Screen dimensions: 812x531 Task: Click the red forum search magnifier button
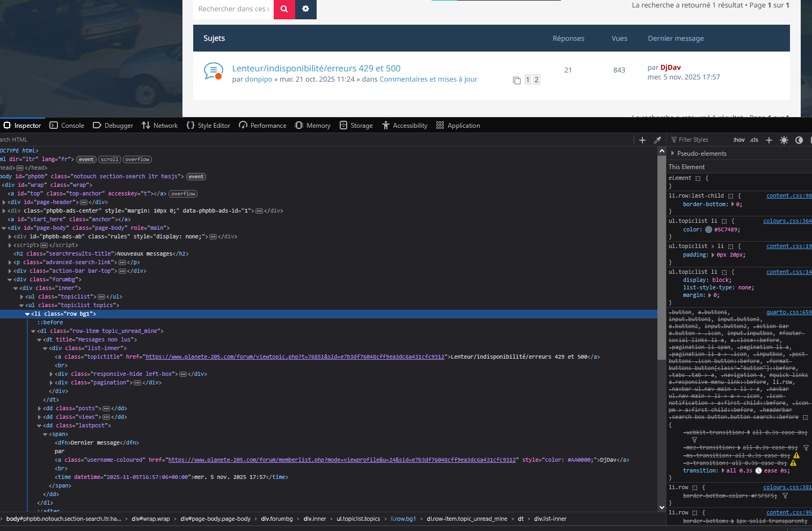[284, 9]
